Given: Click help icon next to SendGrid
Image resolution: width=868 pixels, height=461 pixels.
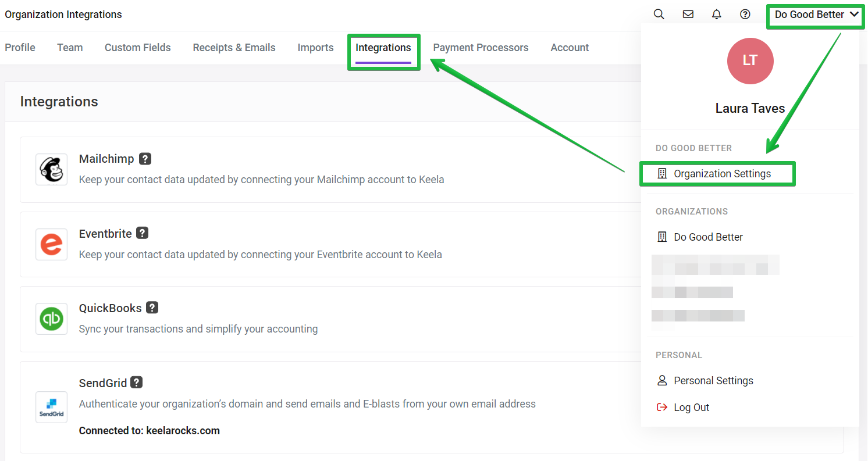Looking at the screenshot, I should tap(137, 383).
